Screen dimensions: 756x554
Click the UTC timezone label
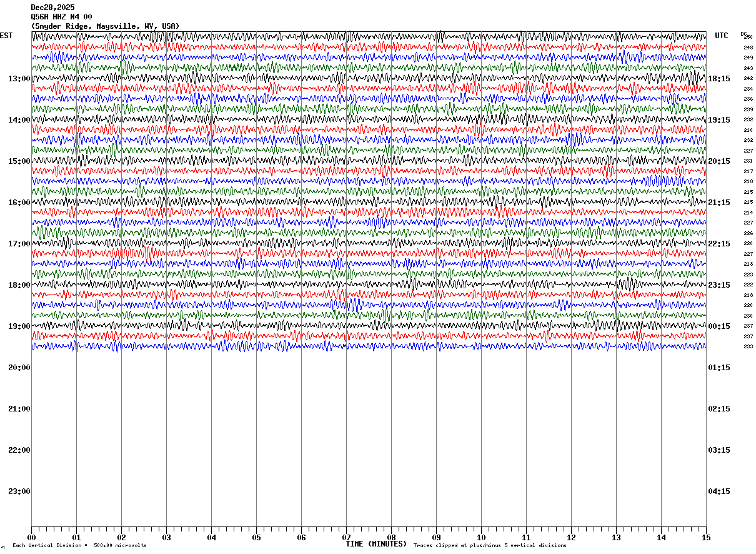tap(722, 36)
